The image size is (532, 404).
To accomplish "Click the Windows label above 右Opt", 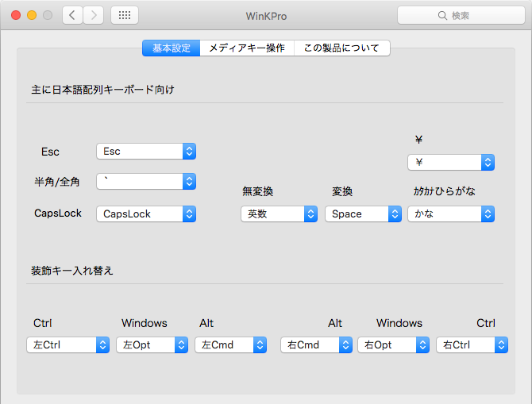I will click(399, 323).
